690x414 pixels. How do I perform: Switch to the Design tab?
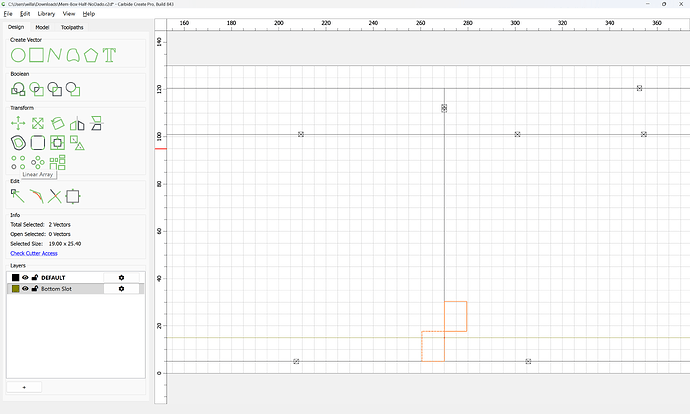(x=16, y=27)
